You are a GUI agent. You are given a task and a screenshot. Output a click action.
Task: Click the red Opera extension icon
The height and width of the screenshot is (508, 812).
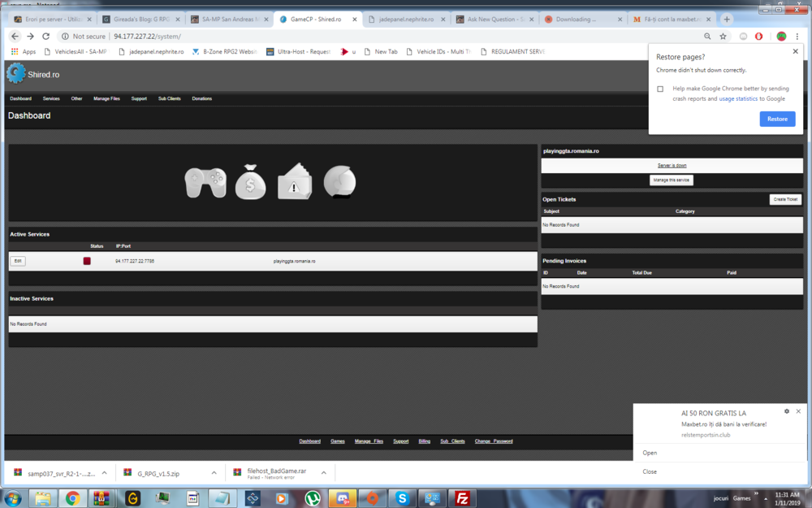click(x=758, y=37)
